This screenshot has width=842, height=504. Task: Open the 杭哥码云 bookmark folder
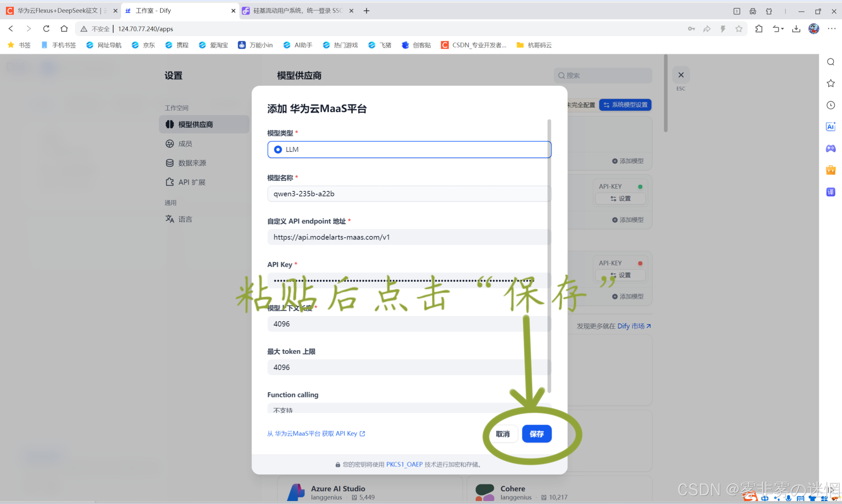tap(534, 45)
